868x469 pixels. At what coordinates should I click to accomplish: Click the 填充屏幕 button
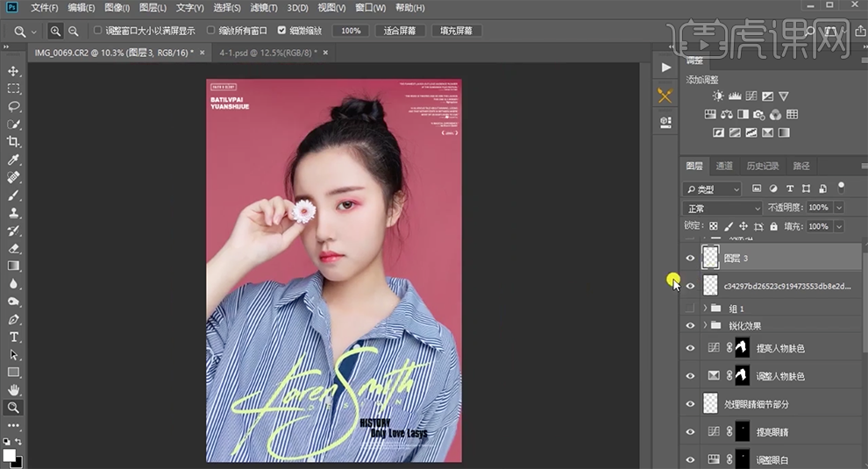pyautogui.click(x=456, y=31)
